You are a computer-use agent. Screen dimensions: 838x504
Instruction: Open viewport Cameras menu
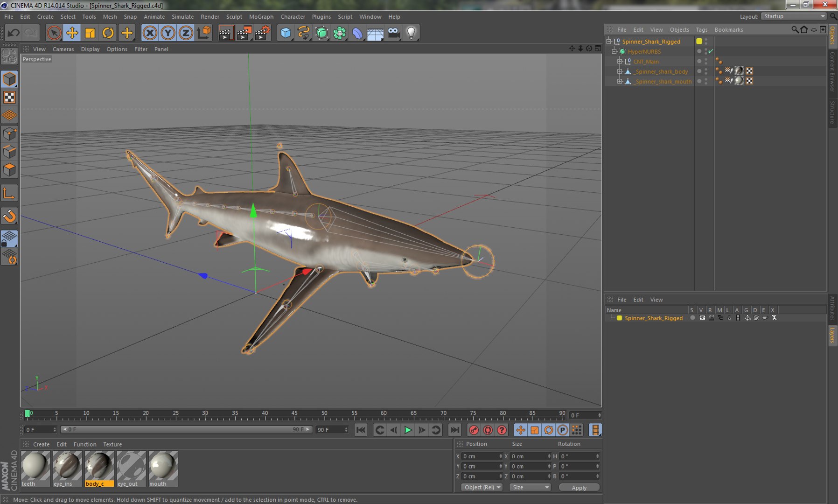63,49
